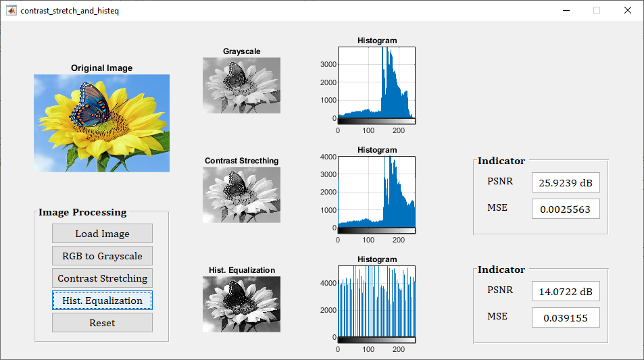Click the Grayscale histogram plot

[x=376, y=82]
